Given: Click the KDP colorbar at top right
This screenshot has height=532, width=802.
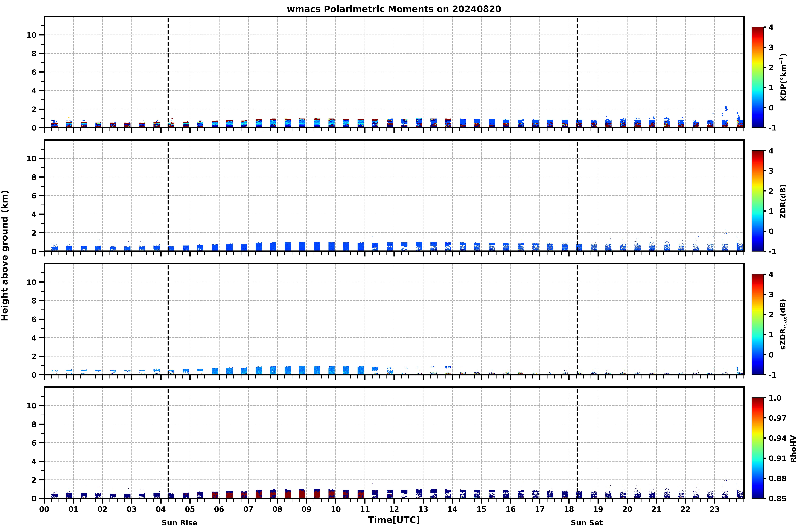Looking at the screenshot, I should tap(757, 77).
